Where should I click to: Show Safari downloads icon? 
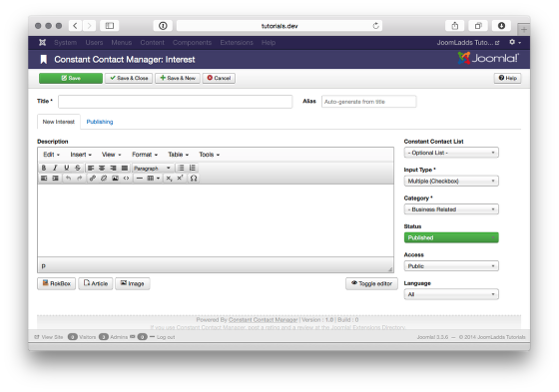(x=501, y=26)
